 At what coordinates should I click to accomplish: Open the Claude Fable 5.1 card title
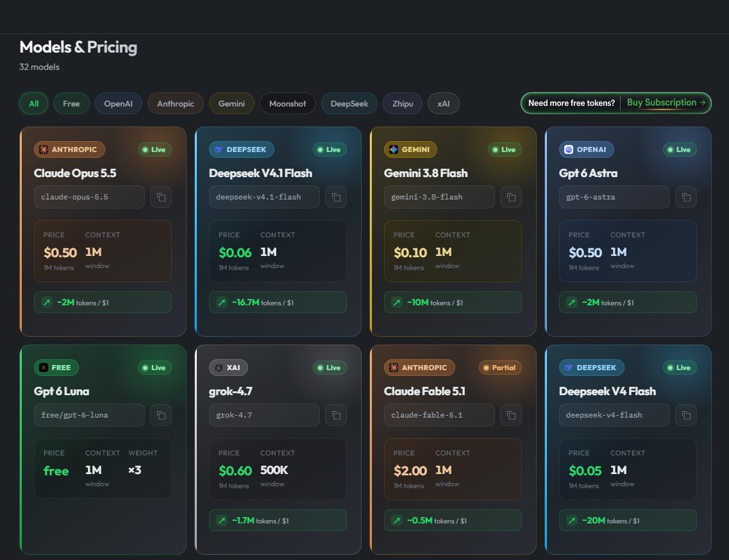424,391
